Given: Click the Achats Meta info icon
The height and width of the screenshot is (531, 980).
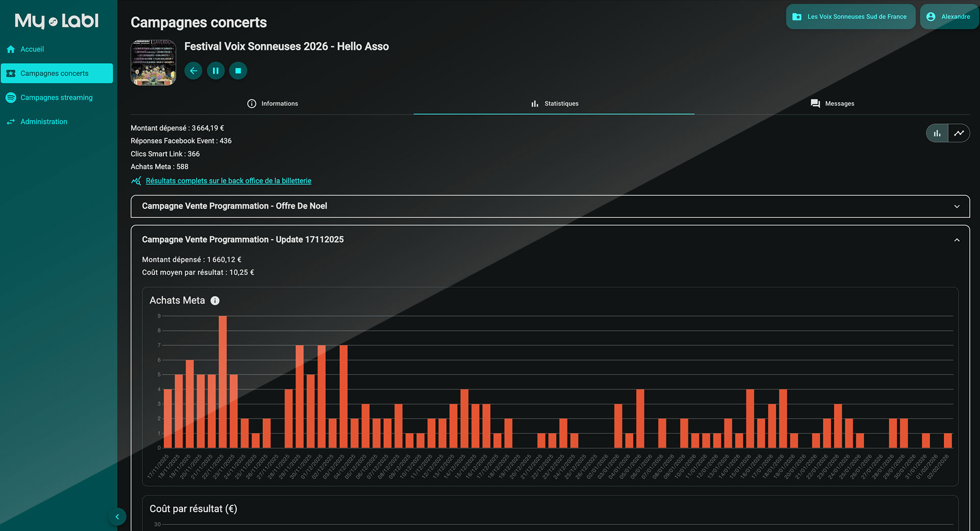Looking at the screenshot, I should coord(215,301).
